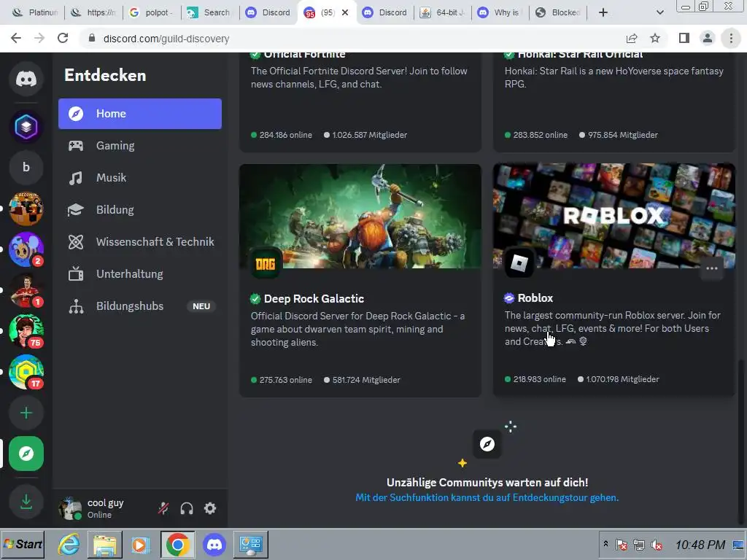Image resolution: width=747 pixels, height=560 pixels.
Task: Open the server icon with 2 notifications
Action: [26, 249]
